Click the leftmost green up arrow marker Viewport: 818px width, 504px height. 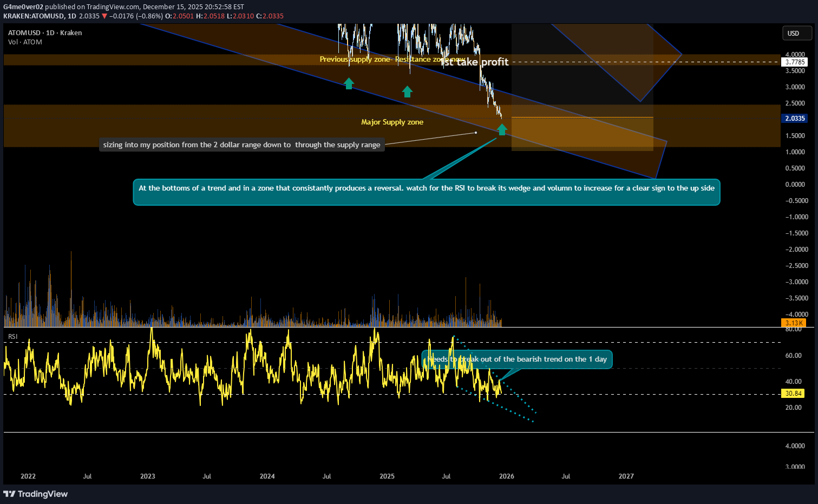[349, 83]
